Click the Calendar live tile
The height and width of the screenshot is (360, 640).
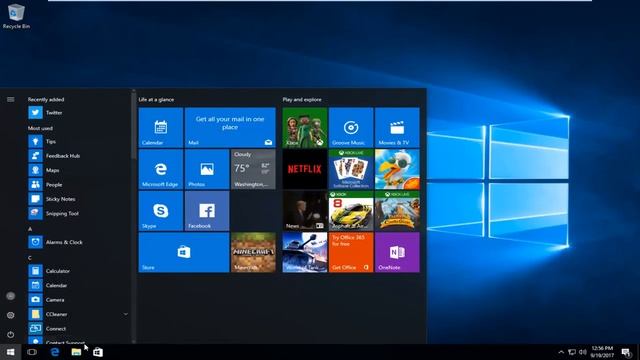(x=161, y=127)
